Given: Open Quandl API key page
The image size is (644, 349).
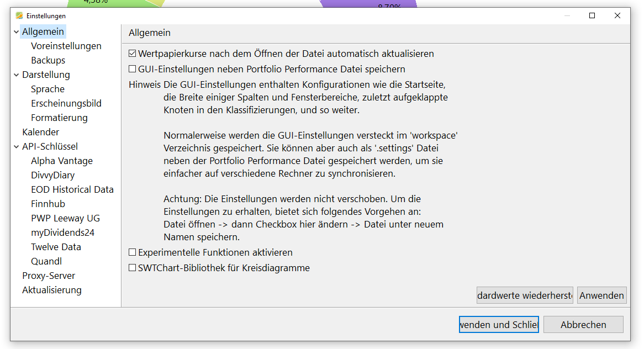Looking at the screenshot, I should click(x=46, y=262).
